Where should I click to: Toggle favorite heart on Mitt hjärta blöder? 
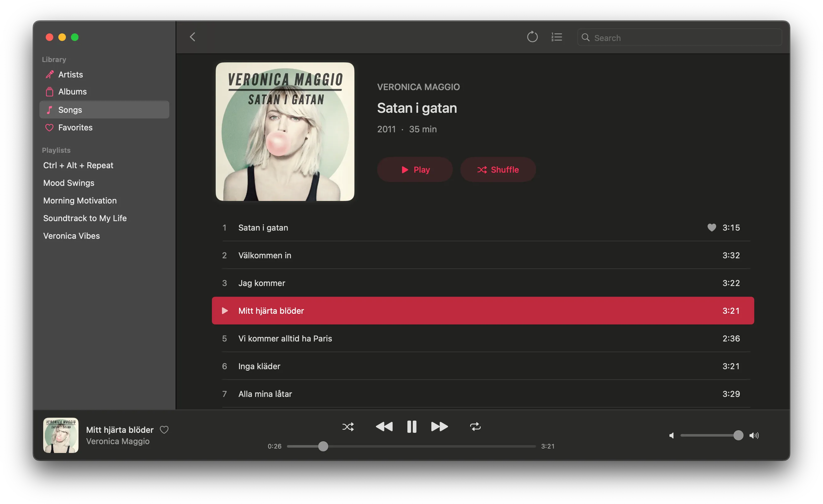click(x=166, y=429)
